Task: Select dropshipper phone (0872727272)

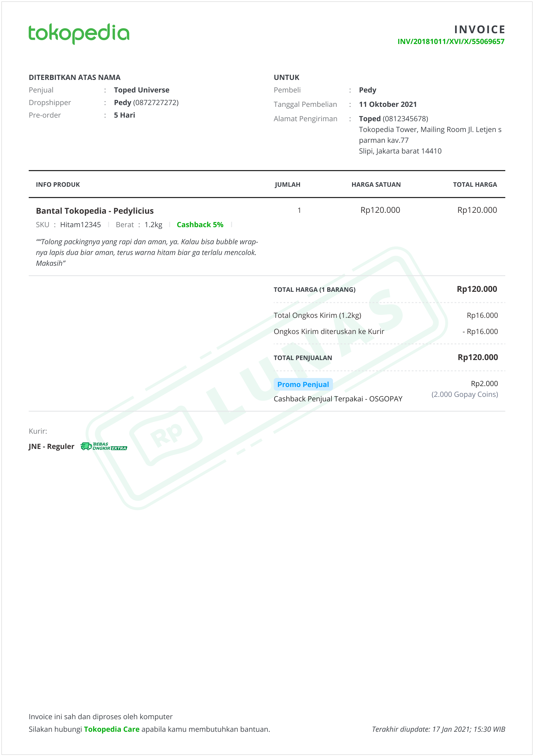Action: 156,102
